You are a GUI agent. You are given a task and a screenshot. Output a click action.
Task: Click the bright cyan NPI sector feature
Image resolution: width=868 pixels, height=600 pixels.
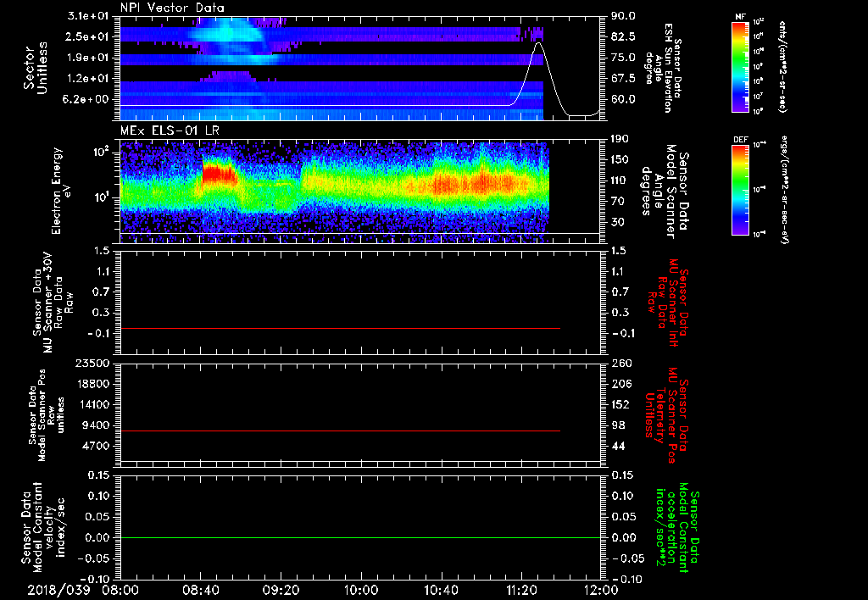tap(227, 34)
